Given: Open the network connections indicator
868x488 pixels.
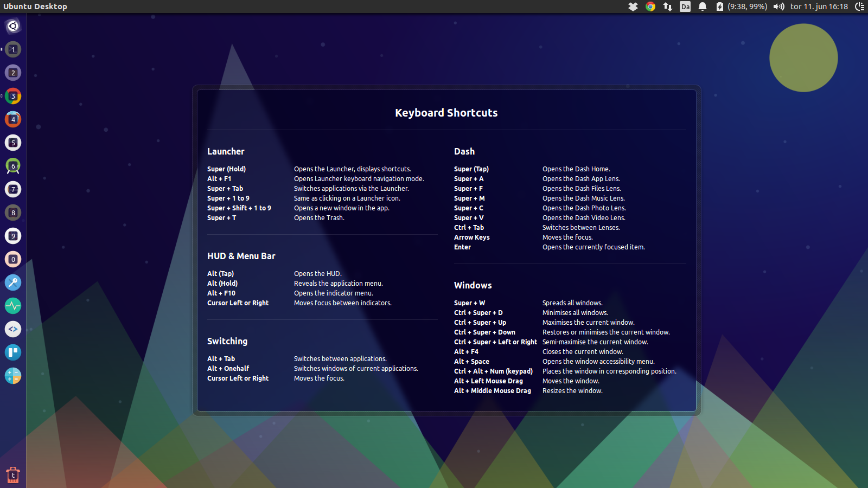Looking at the screenshot, I should [668, 7].
